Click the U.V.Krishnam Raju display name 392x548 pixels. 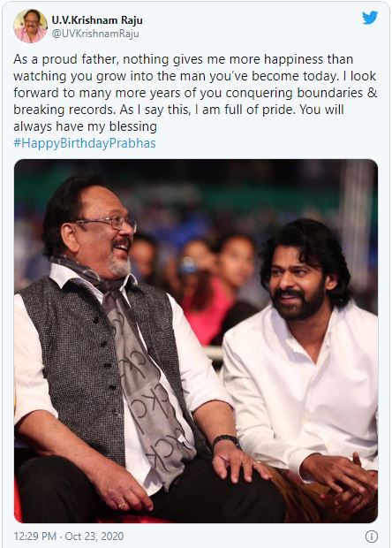click(97, 20)
